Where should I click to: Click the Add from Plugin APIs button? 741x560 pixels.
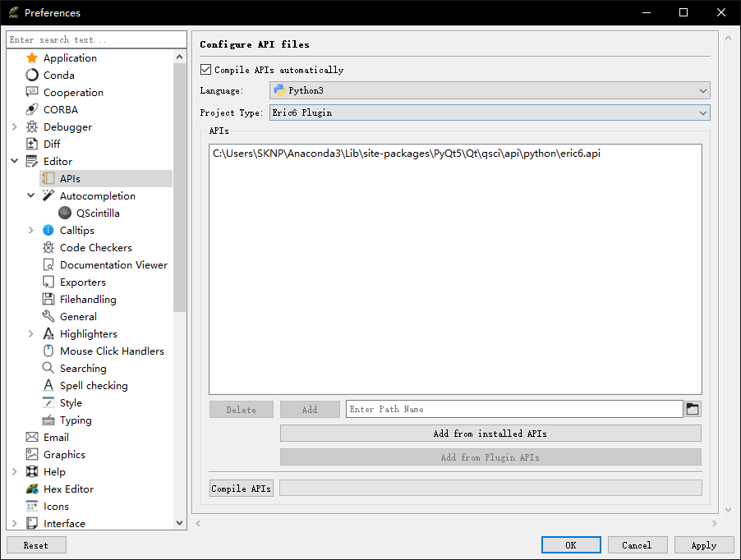point(490,457)
